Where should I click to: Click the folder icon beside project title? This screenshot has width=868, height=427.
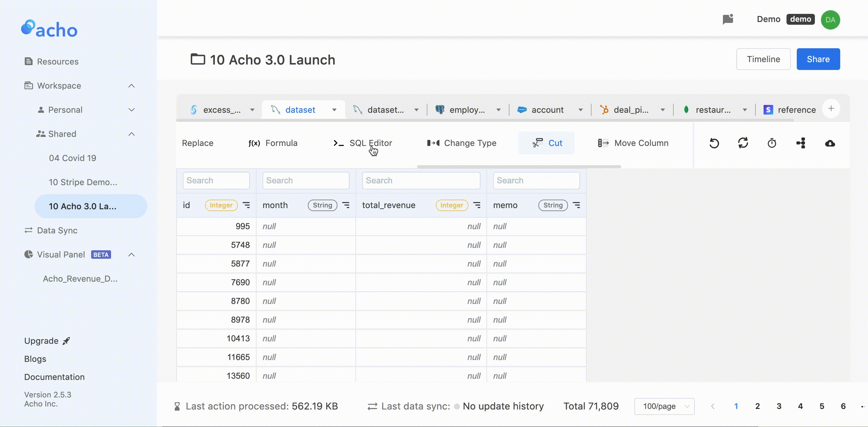tap(198, 59)
